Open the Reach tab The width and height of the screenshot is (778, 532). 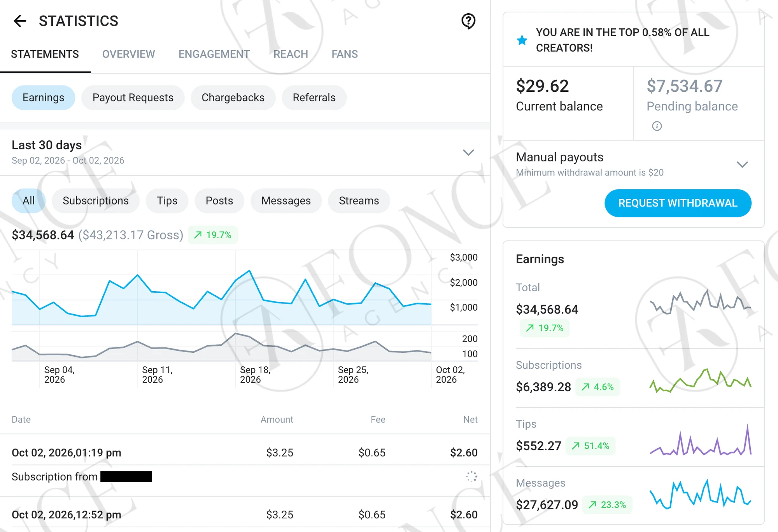291,54
